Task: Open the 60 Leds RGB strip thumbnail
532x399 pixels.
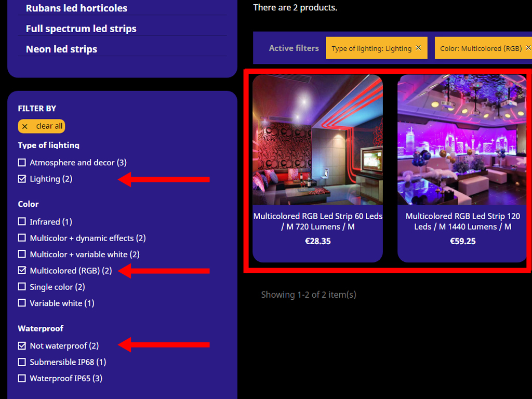Action: pyautogui.click(x=317, y=139)
